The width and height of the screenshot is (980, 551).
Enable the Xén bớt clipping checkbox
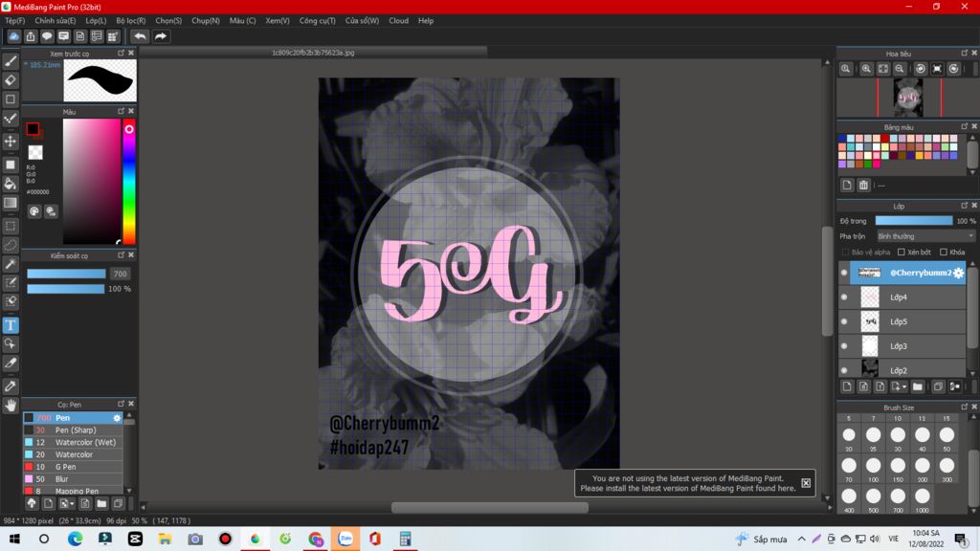902,253
